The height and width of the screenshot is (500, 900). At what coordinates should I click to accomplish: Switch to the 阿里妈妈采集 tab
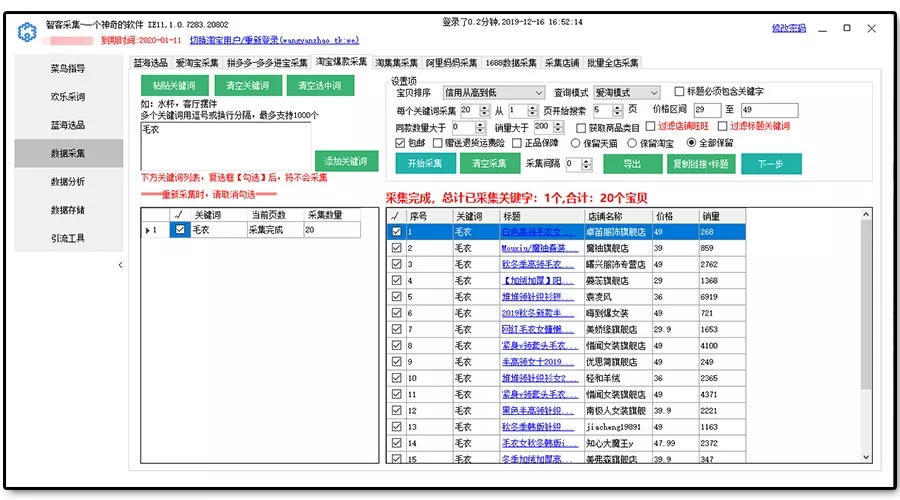coord(451,63)
